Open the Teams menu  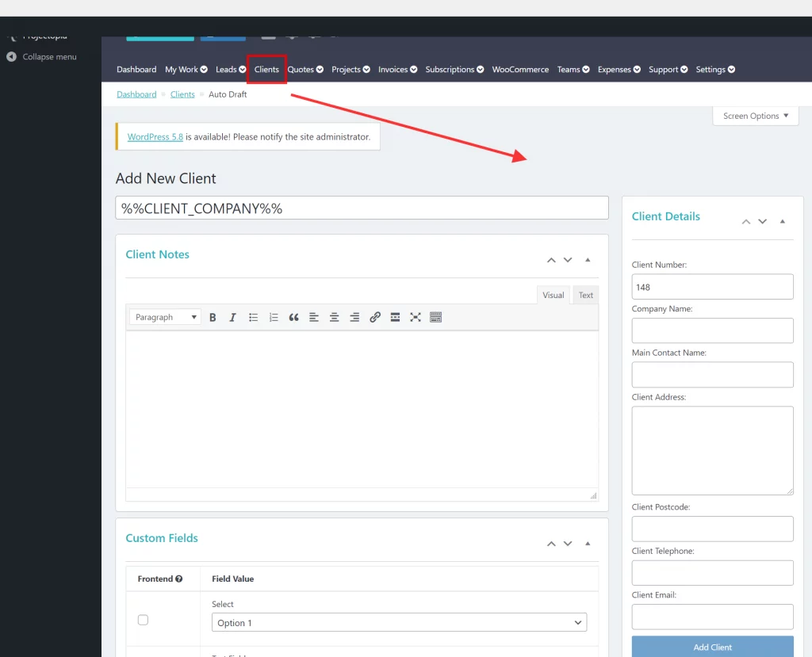[x=573, y=70]
